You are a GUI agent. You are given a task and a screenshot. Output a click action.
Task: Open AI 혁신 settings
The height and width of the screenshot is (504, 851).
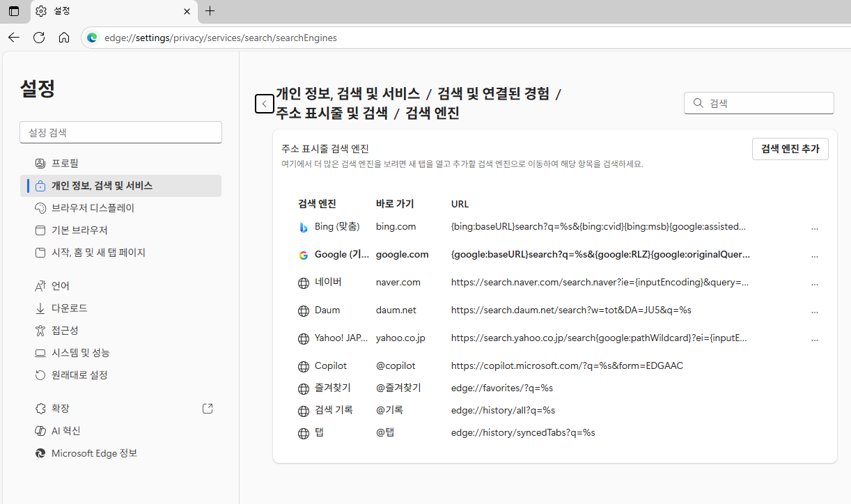click(121, 430)
